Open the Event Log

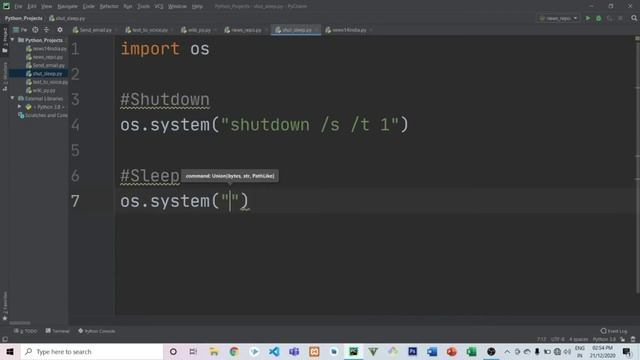pyautogui.click(x=614, y=331)
